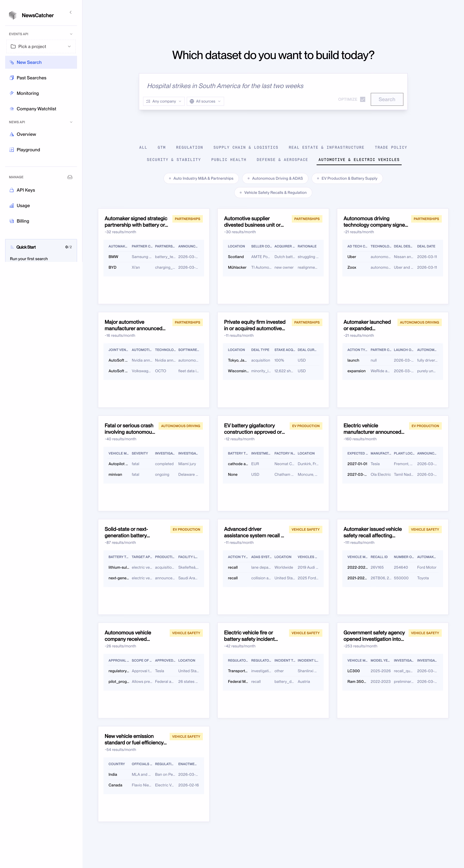Click the Monitoring icon
This screenshot has height=868, width=464.
[12, 93]
